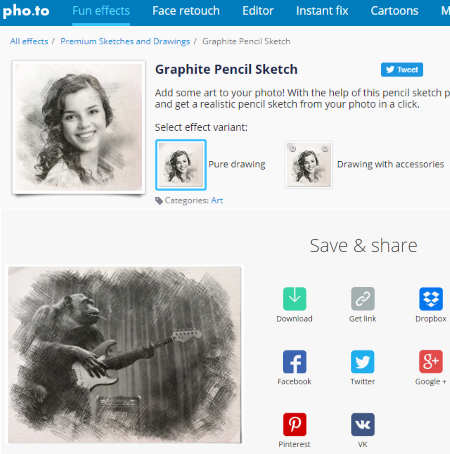Follow the All effects breadcrumb link
The height and width of the screenshot is (454, 450).
click(29, 41)
